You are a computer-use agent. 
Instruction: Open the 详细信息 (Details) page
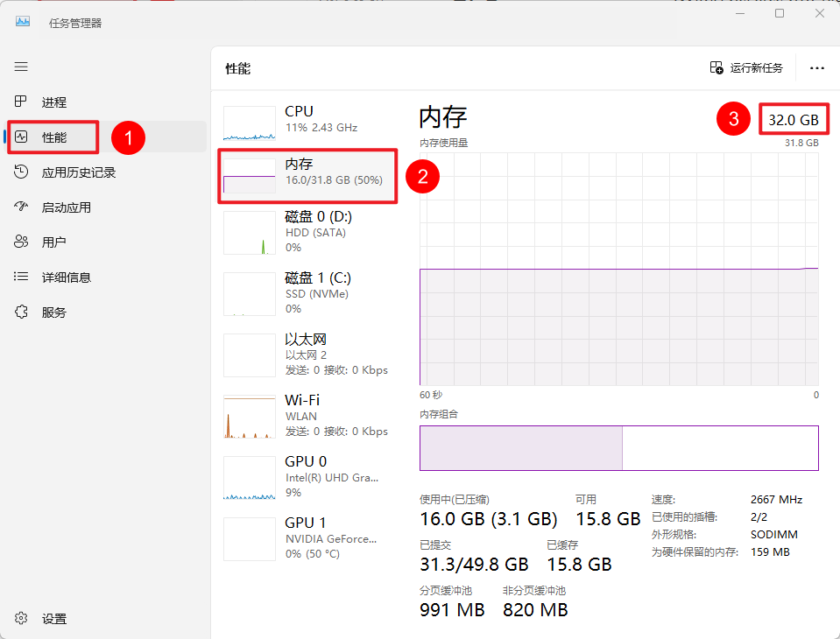[106, 277]
